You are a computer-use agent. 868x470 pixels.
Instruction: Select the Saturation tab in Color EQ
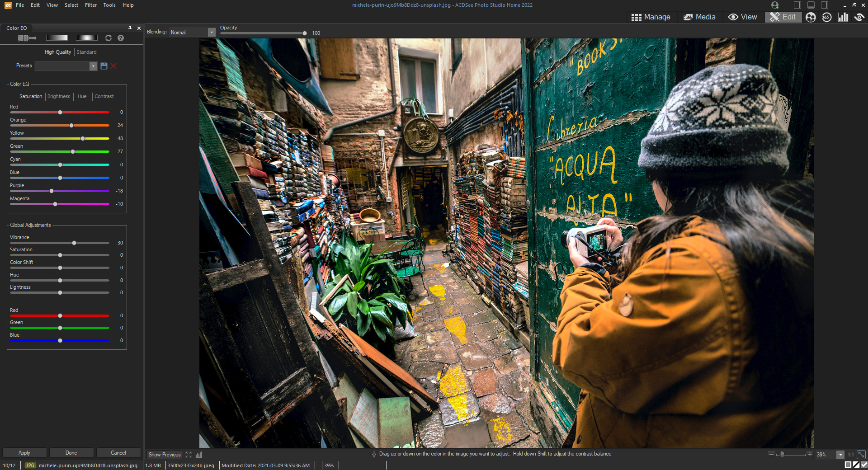point(30,96)
